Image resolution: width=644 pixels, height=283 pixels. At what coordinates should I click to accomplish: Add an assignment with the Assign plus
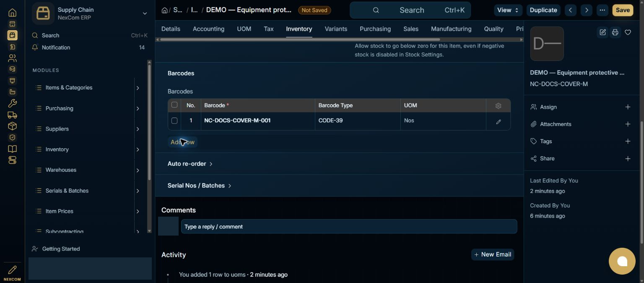(x=628, y=107)
